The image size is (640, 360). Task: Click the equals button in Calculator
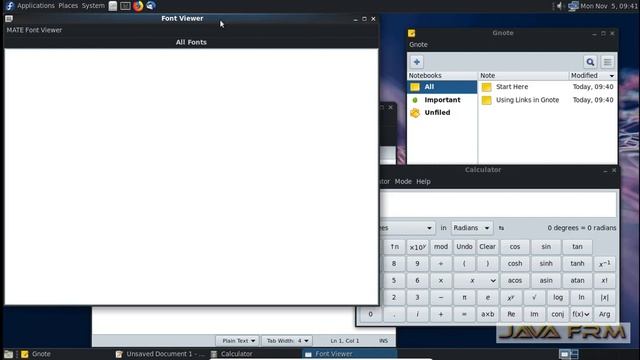point(464,314)
